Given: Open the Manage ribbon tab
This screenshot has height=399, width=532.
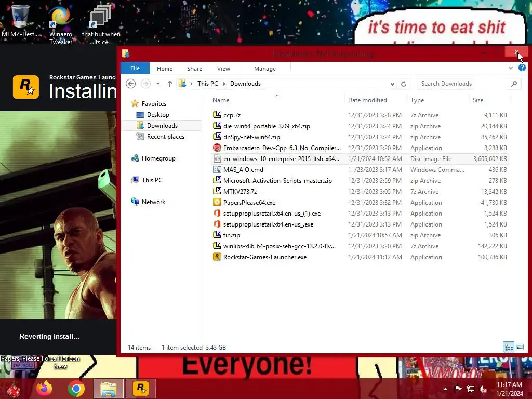Looking at the screenshot, I should coord(265,69).
